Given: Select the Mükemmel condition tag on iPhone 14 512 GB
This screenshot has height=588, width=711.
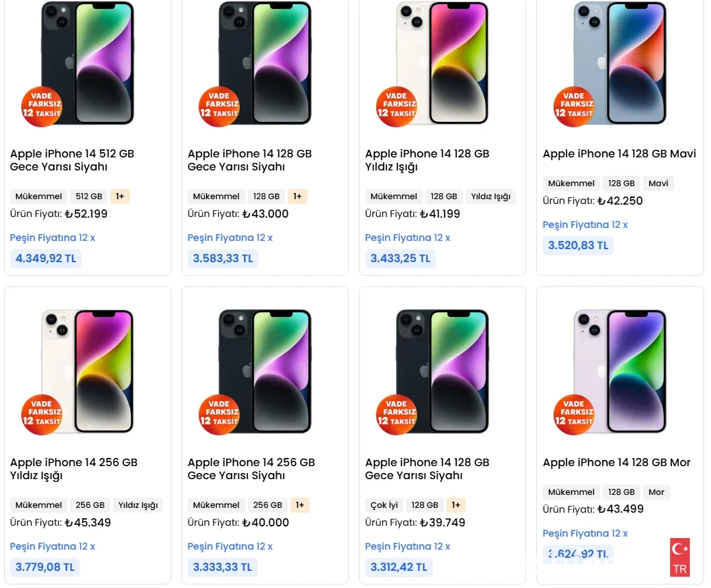Looking at the screenshot, I should [38, 196].
